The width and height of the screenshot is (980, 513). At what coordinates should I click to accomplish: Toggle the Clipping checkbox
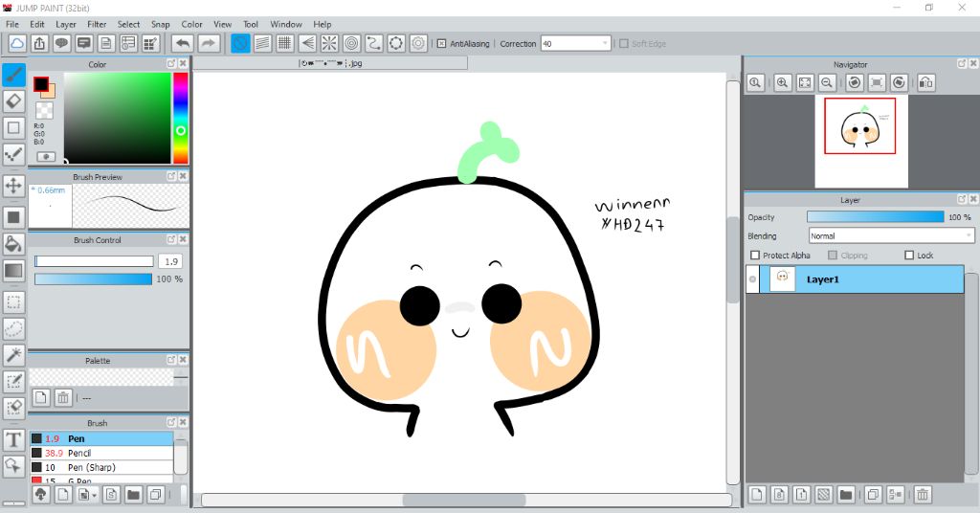click(833, 255)
